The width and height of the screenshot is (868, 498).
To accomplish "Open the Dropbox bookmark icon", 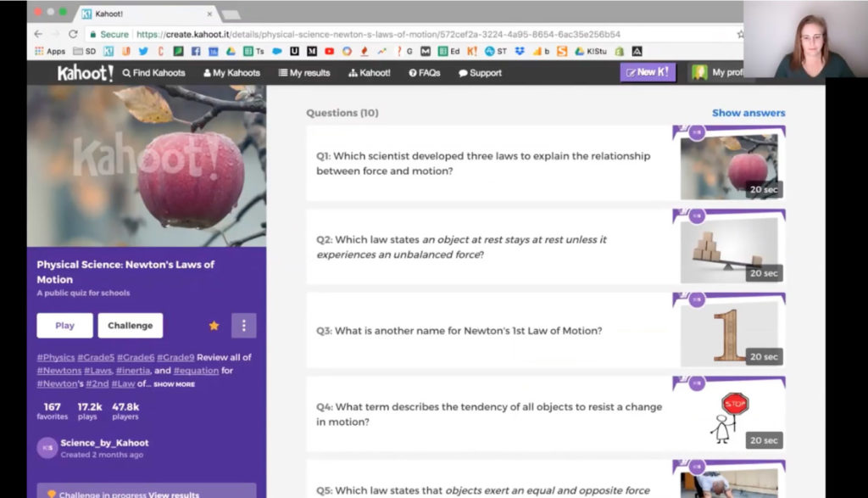I will tap(520, 51).
